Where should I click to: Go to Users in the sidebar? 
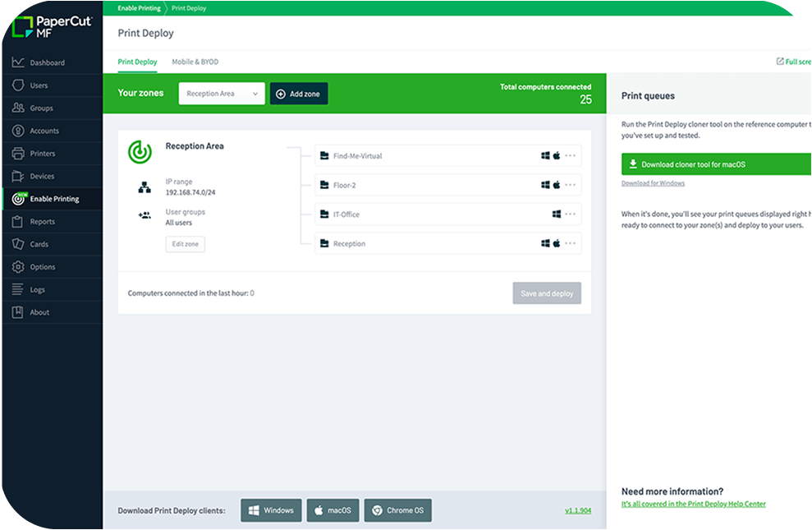53,85
